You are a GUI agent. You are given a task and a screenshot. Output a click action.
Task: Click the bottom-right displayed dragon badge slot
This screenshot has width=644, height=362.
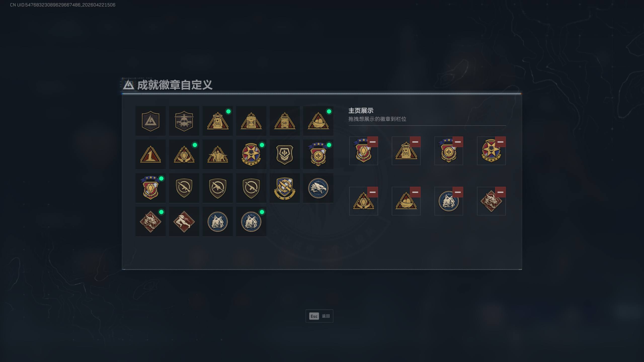click(491, 201)
